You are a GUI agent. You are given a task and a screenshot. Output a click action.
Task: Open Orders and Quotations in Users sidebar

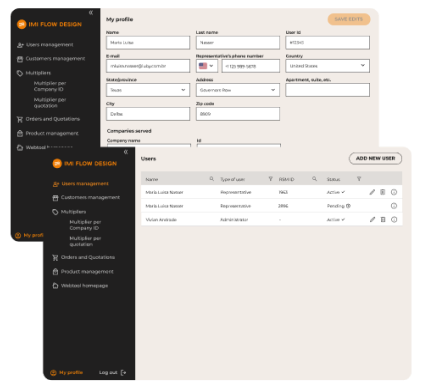click(84, 257)
